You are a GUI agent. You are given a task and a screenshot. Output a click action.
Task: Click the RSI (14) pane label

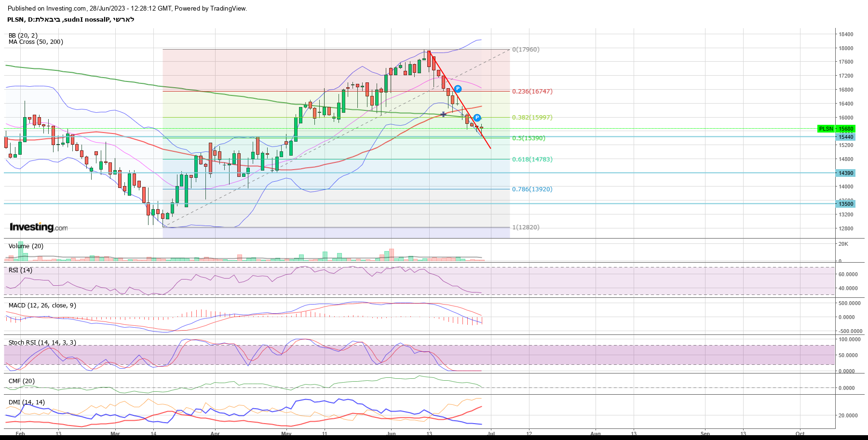coord(20,270)
